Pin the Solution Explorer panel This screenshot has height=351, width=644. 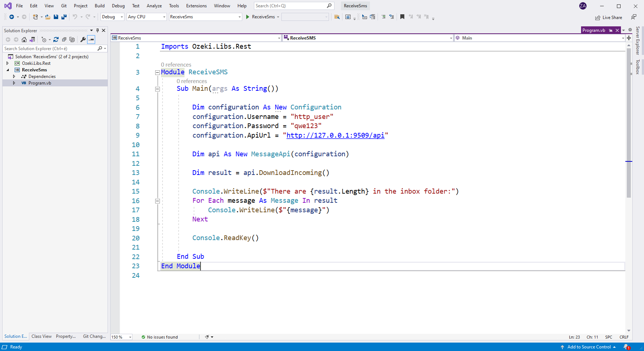[97, 30]
